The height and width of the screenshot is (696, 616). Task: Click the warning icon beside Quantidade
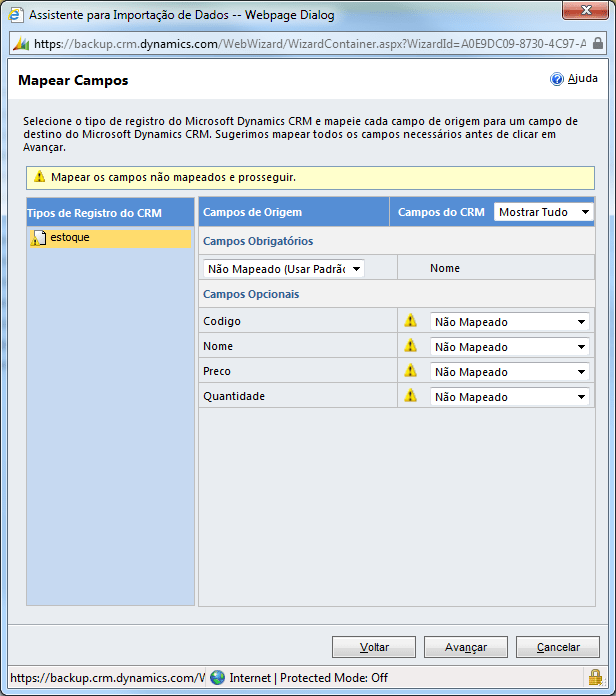point(410,396)
